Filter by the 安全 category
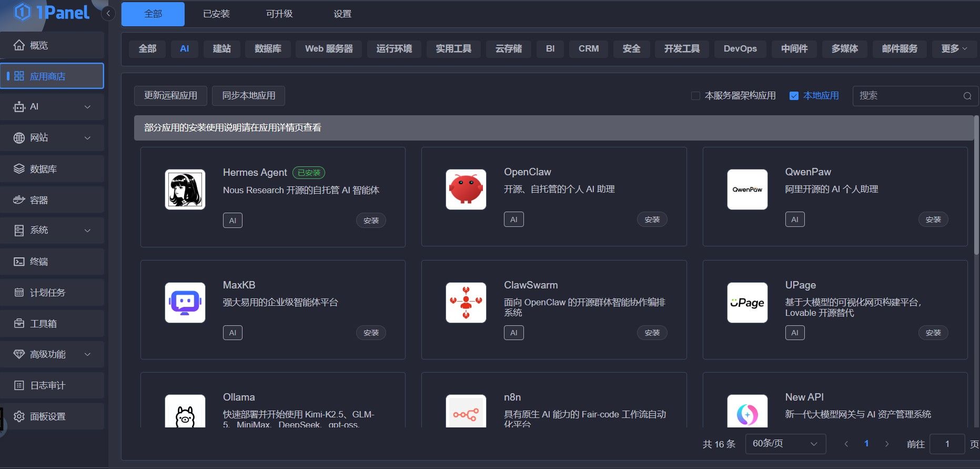980x469 pixels. click(631, 48)
